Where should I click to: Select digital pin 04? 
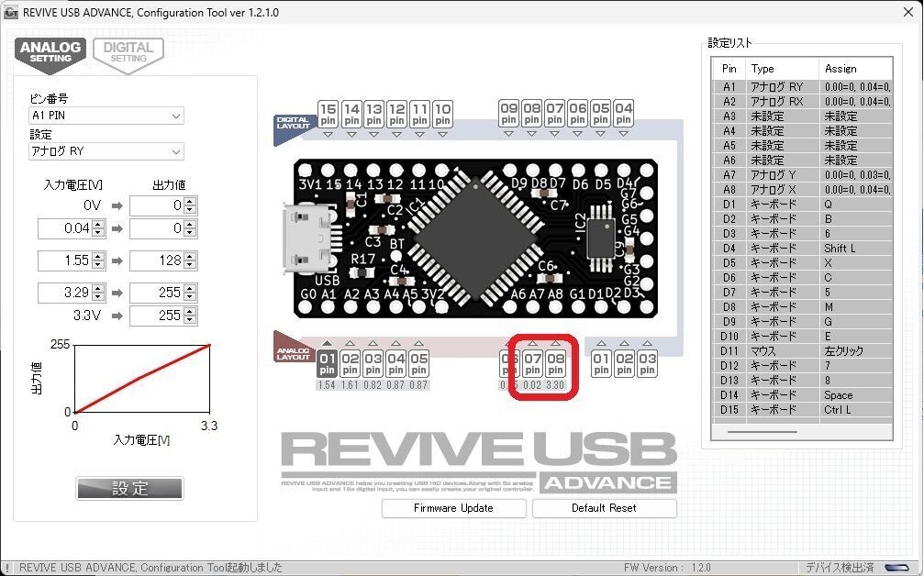[624, 112]
